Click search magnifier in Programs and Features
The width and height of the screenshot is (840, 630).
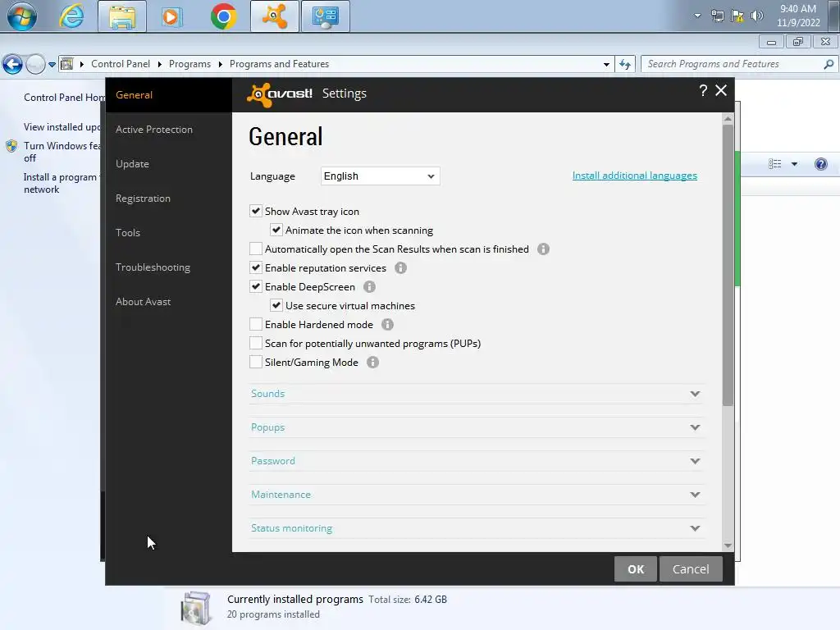click(829, 64)
